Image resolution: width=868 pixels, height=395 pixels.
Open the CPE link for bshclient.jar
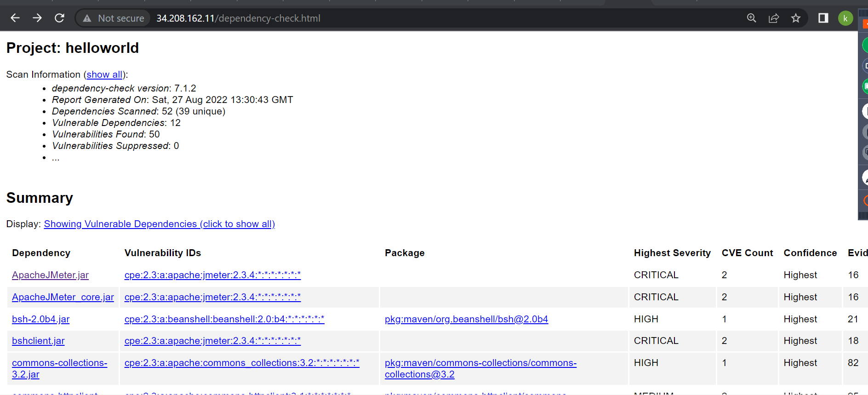(x=212, y=341)
